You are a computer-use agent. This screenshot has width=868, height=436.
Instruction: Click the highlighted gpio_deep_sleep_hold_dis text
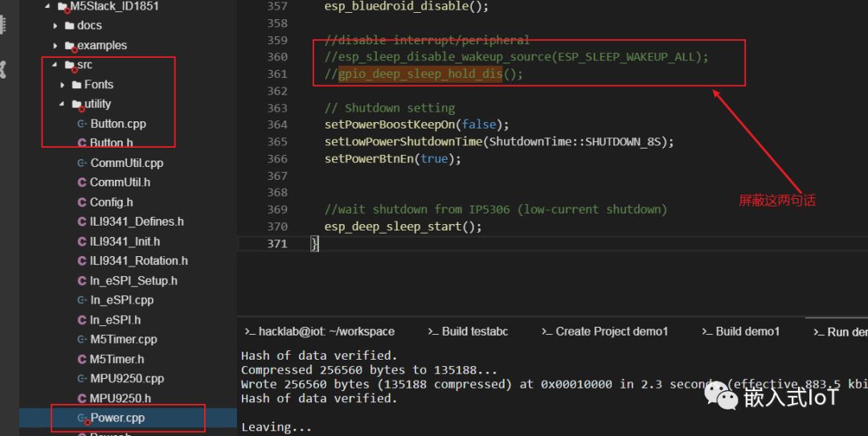click(420, 74)
